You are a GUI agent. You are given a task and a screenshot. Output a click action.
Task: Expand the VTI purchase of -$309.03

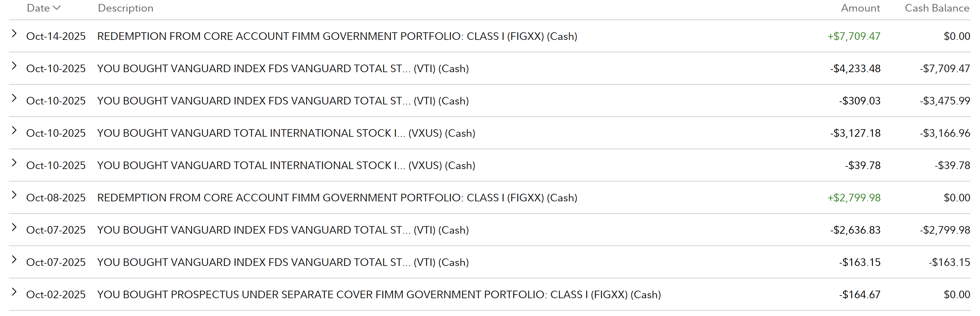tap(14, 98)
